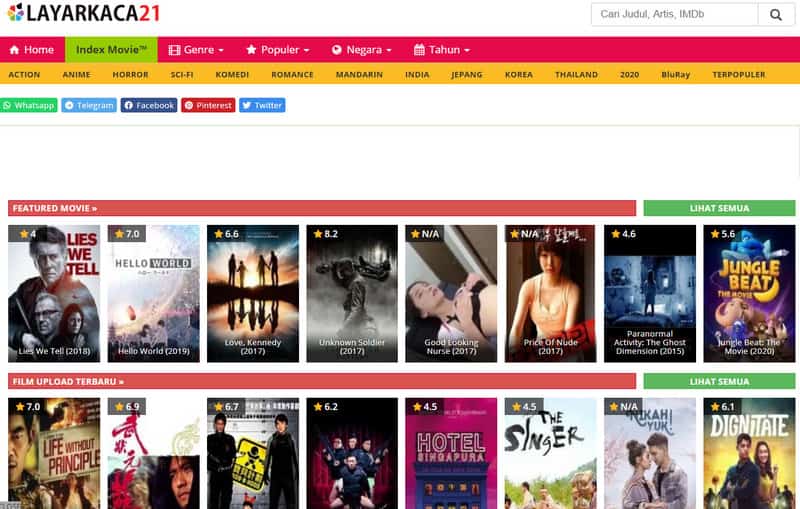Image resolution: width=800 pixels, height=509 pixels.
Task: Select the Index Movie tab
Action: [x=111, y=50]
